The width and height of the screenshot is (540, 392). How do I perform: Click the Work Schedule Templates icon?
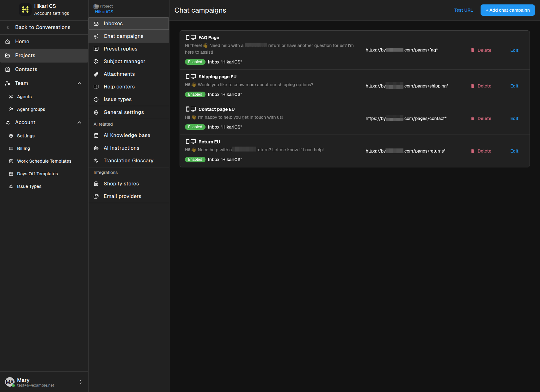pos(11,161)
